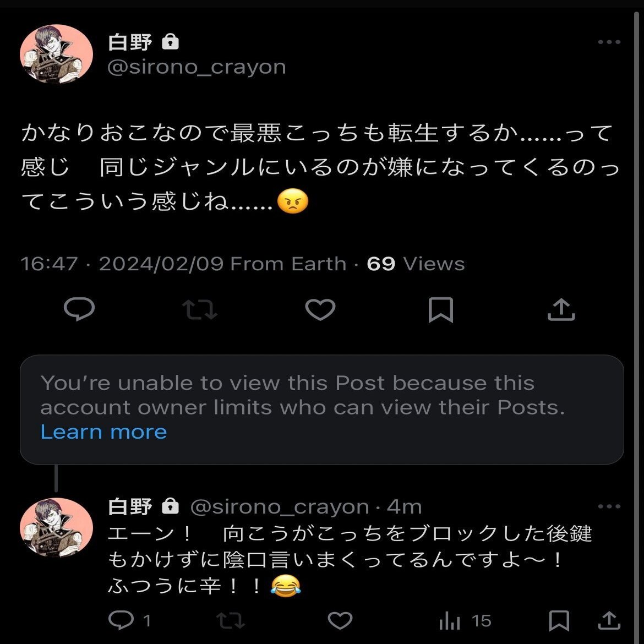Viewport: 644px width, 644px height.
Task: Open @sirono_crayon handle in main post
Action: [197, 67]
